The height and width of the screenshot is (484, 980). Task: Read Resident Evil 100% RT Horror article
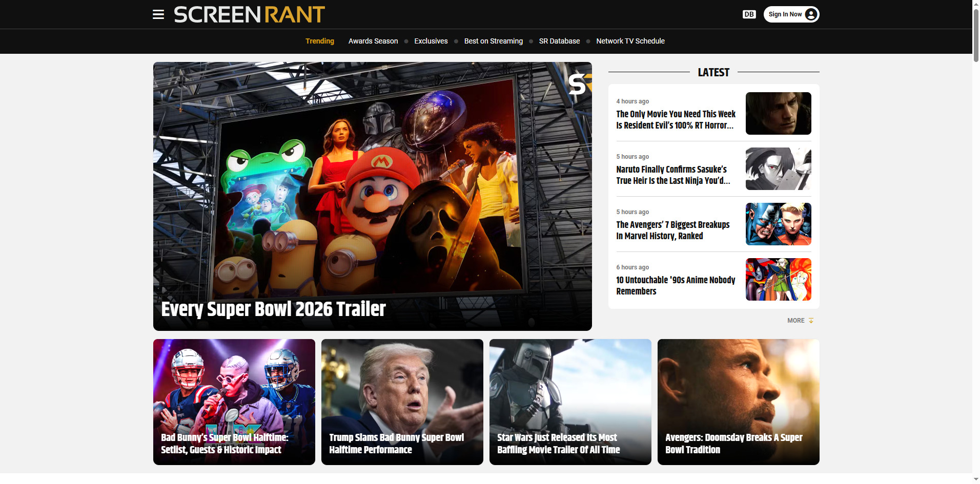click(676, 120)
